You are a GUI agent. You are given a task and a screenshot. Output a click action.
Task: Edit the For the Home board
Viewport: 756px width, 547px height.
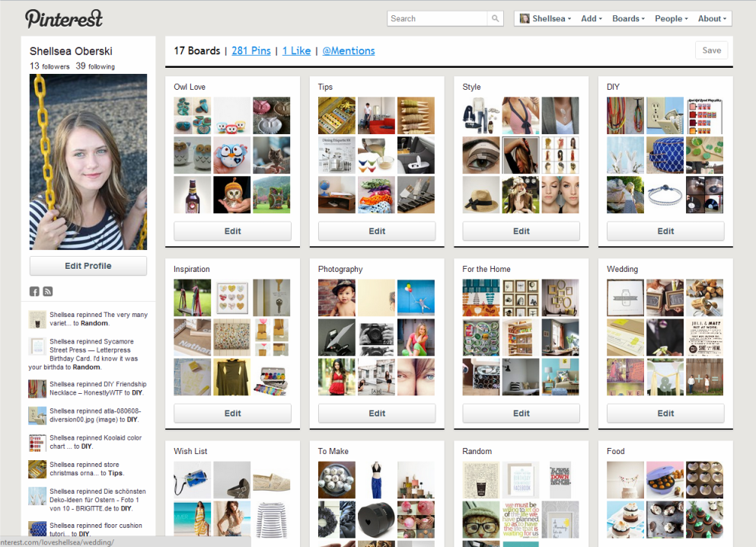[x=522, y=414]
